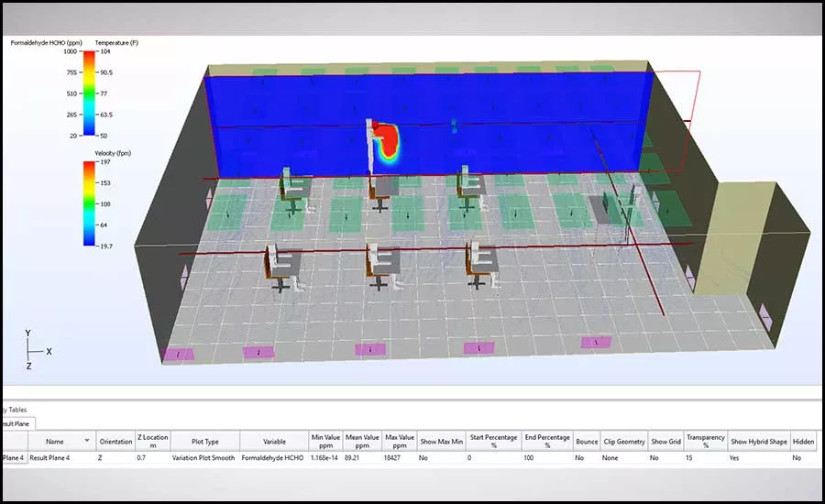
Task: Click the Variable column header
Action: [x=274, y=442]
